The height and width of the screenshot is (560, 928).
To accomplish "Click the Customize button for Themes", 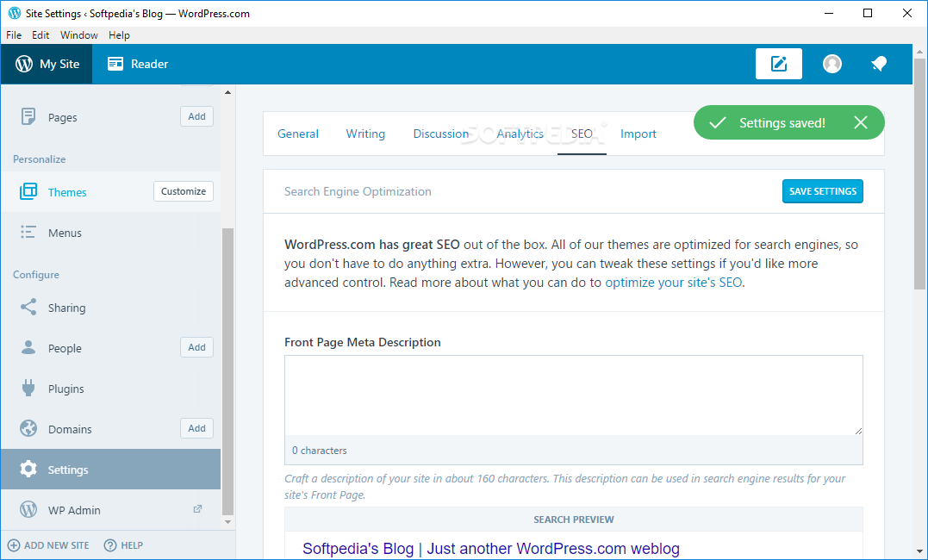I will click(184, 191).
